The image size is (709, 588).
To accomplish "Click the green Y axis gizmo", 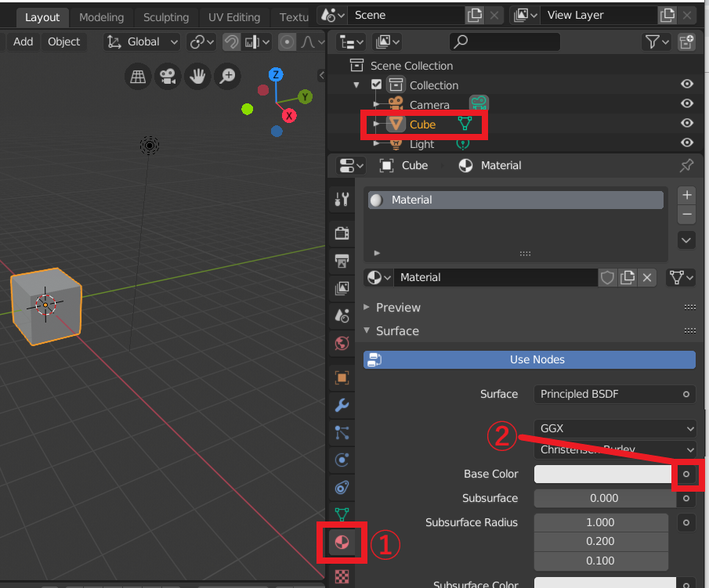I will (x=306, y=97).
